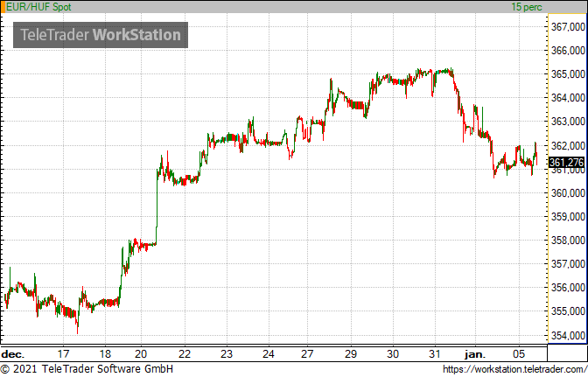Click the date label 22 on time axis
588x377 pixels.
185,353
